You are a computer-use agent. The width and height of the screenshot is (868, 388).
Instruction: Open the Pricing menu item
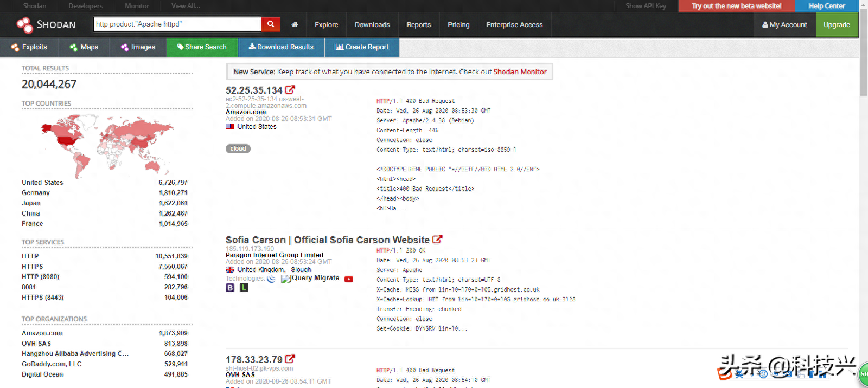pos(458,25)
